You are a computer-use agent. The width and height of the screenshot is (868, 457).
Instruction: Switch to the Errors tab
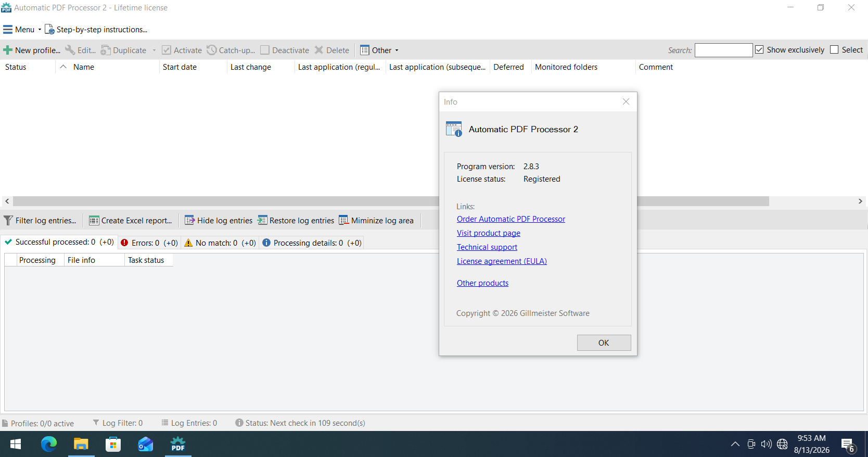point(149,243)
